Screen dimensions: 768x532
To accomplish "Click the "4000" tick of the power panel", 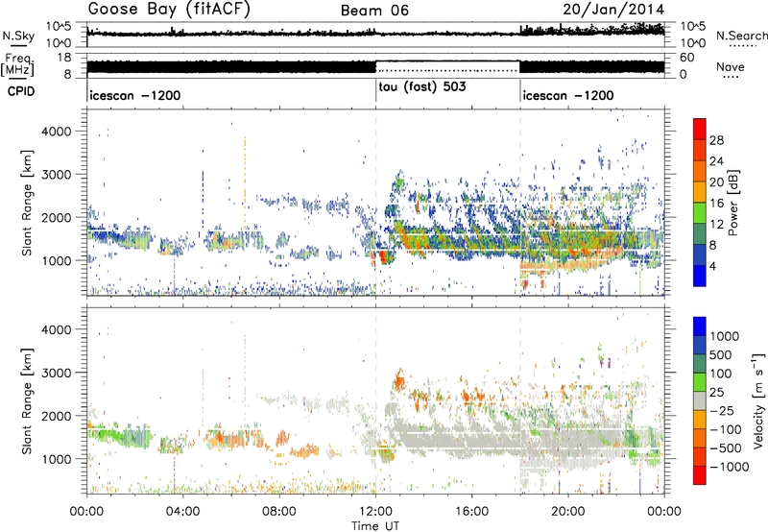I will [57, 132].
